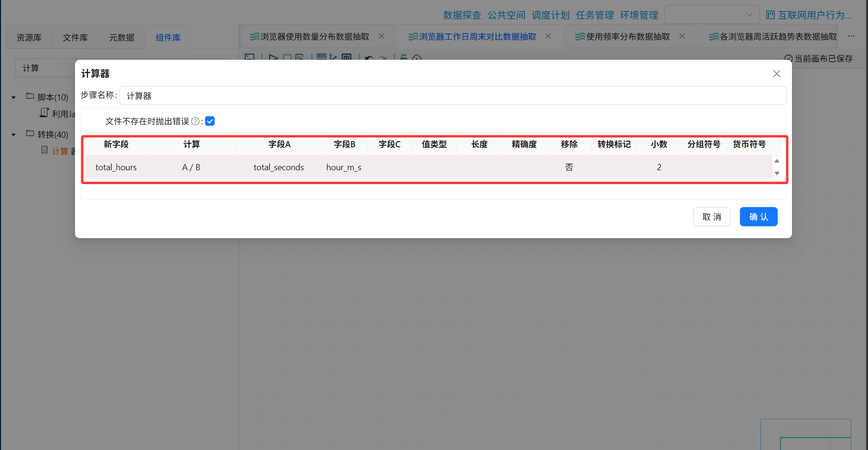Click the 否 cell under 移除

569,167
